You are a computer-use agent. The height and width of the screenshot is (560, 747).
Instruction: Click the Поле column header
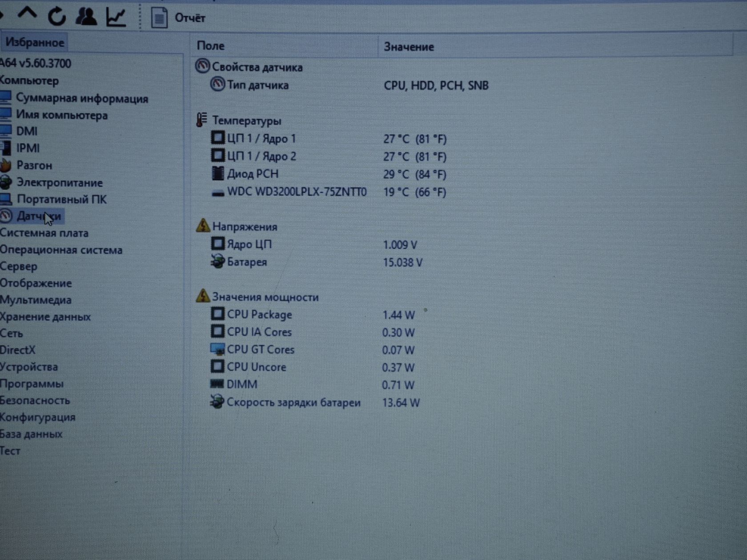(x=285, y=46)
